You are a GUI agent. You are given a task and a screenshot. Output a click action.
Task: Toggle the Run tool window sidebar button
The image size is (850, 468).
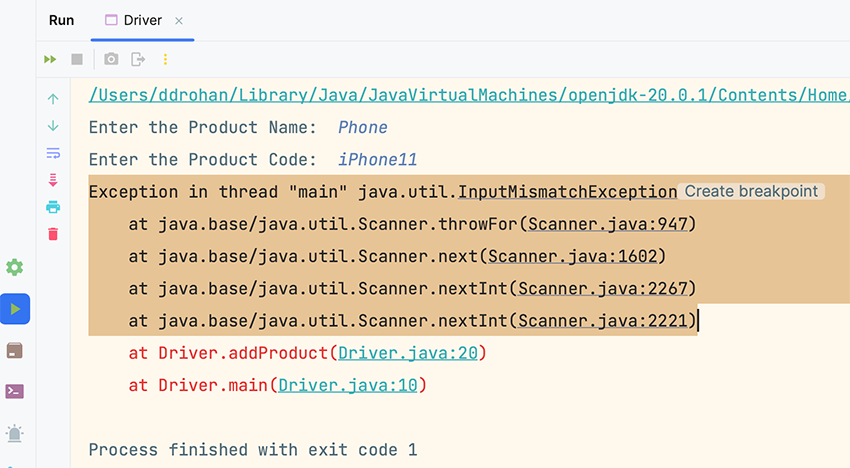15,309
